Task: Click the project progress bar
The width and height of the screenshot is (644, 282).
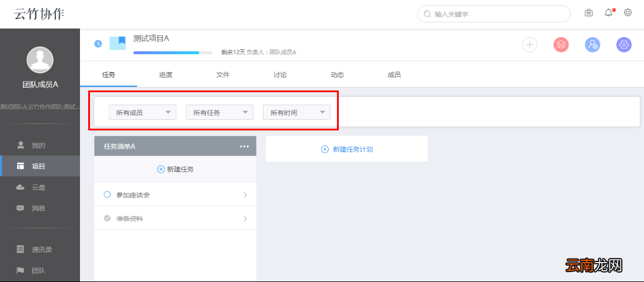Action: click(173, 52)
